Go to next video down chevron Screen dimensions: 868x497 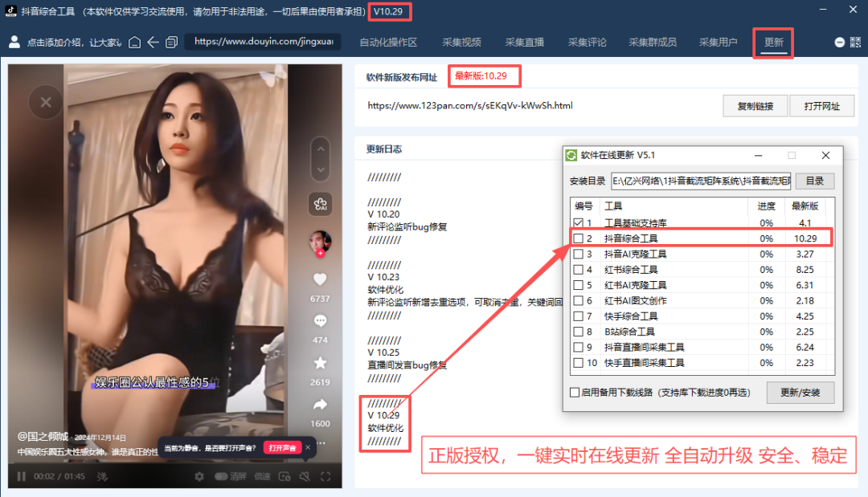click(x=321, y=169)
